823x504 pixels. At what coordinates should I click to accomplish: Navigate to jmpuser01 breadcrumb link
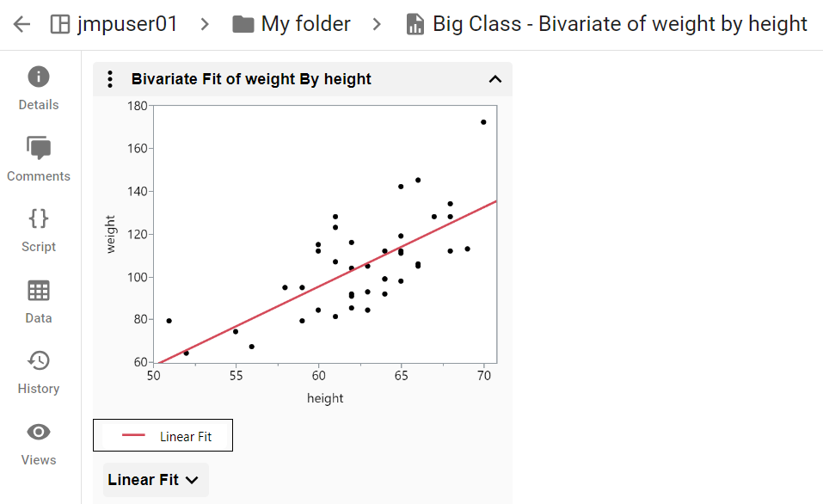tap(127, 24)
